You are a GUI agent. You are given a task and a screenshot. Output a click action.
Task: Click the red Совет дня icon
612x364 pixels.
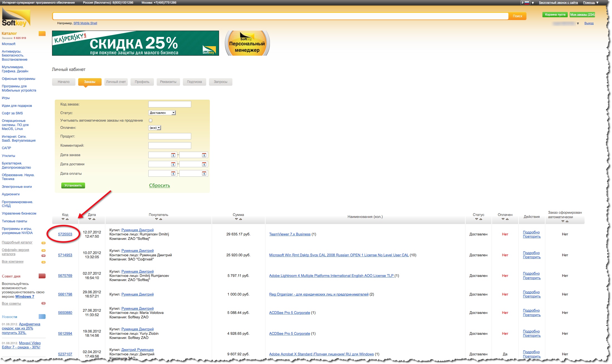(42, 276)
